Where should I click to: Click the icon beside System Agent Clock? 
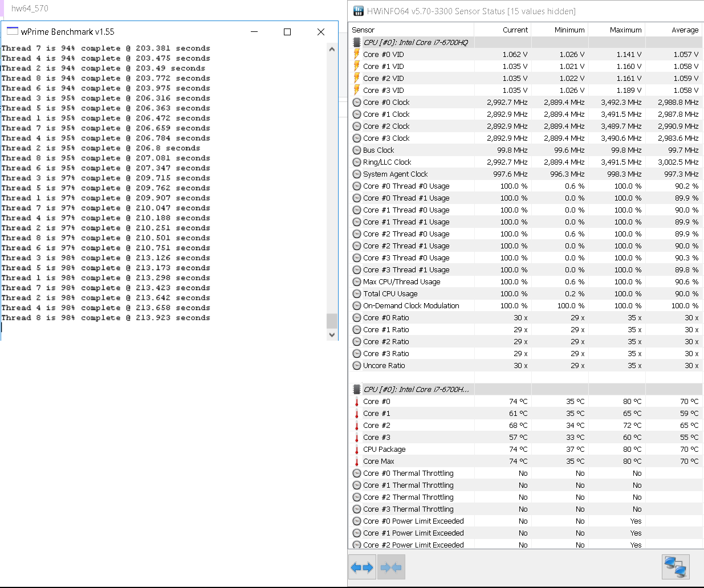357,174
